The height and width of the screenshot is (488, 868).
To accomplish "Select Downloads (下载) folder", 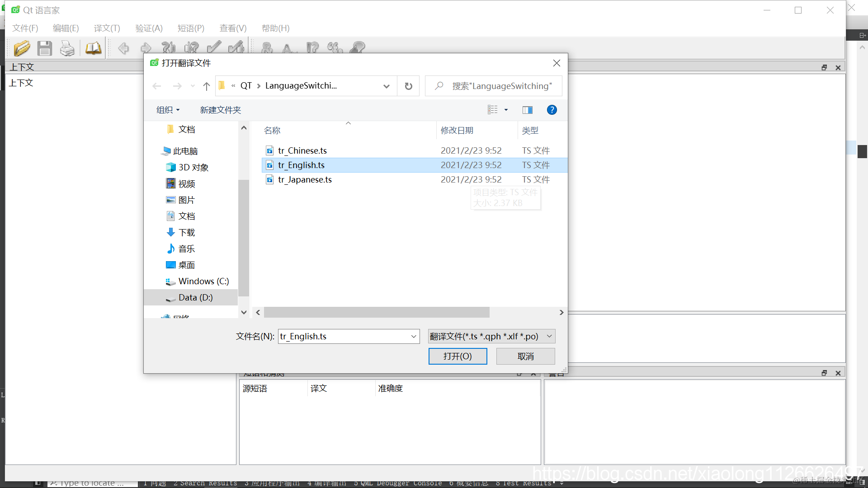I will 186,232.
